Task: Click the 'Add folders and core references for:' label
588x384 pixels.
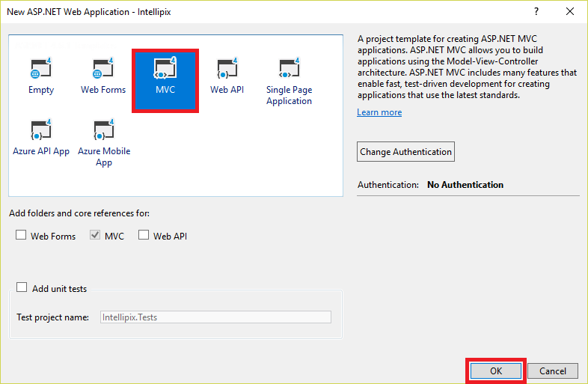Action: 79,213
